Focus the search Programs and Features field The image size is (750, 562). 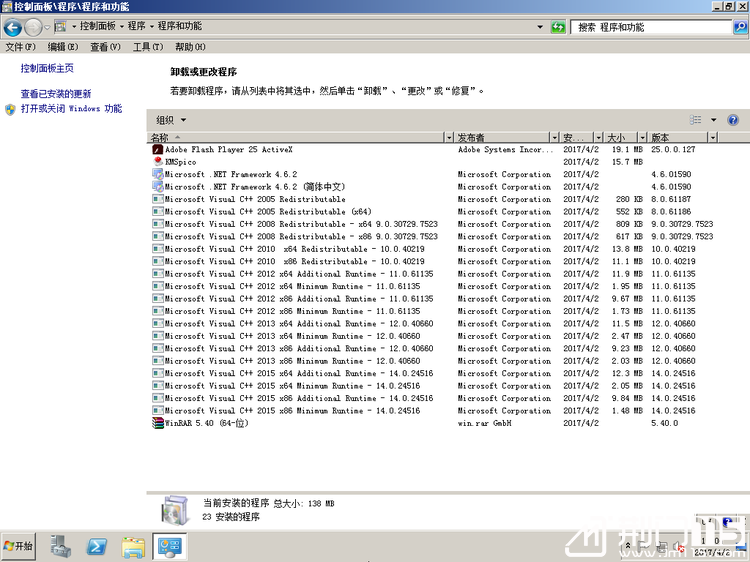651,27
